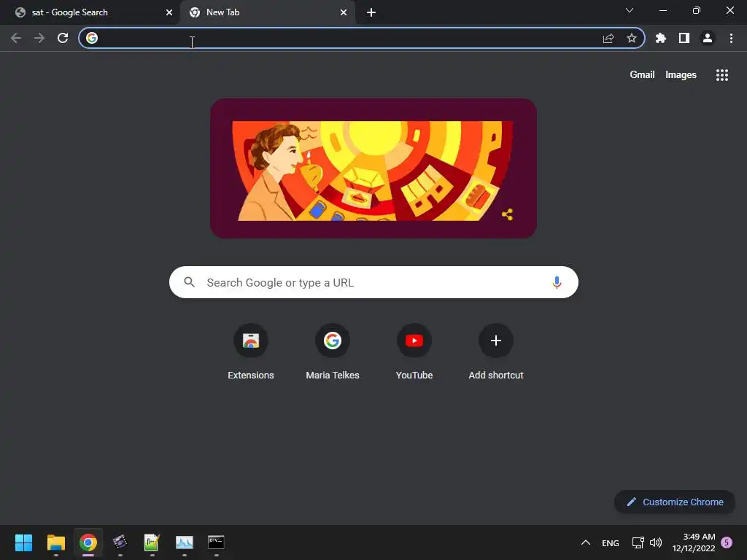Click the Google icon in address bar
Screen dimensions: 747x560
pyautogui.click(x=92, y=38)
